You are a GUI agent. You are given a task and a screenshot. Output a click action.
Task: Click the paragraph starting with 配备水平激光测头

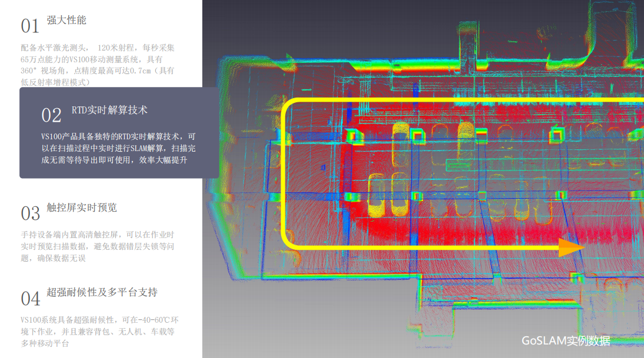click(98, 65)
